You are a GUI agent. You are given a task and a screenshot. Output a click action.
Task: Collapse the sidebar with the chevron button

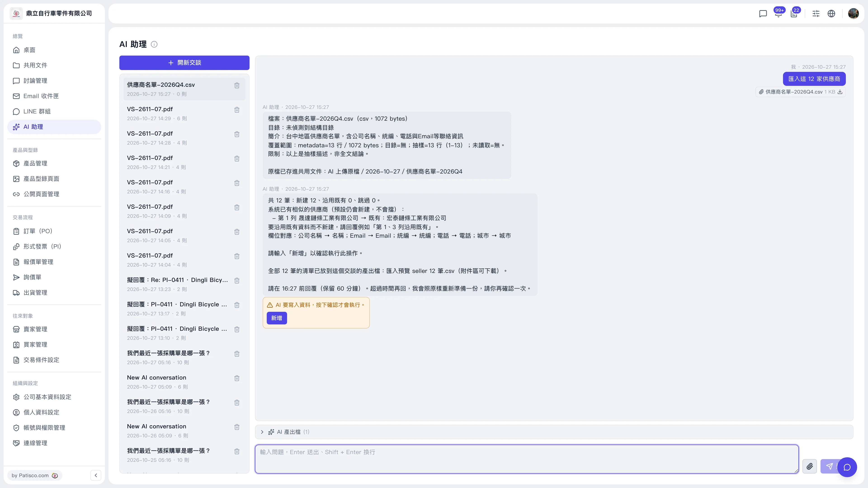tap(96, 475)
